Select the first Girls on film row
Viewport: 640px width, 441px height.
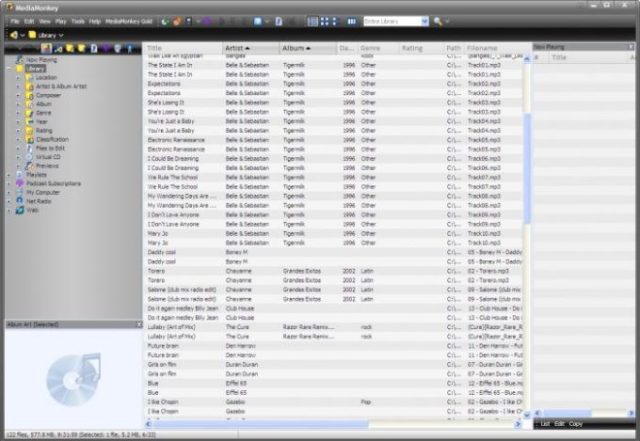point(333,365)
